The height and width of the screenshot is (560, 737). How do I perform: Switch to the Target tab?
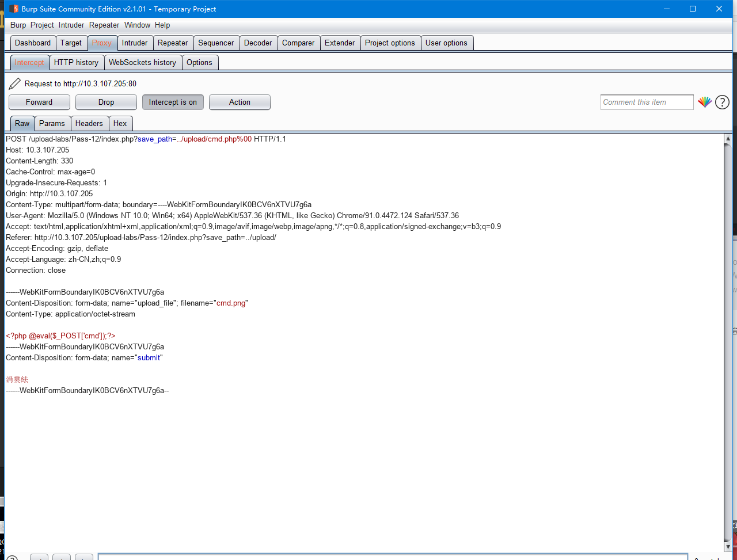tap(71, 43)
